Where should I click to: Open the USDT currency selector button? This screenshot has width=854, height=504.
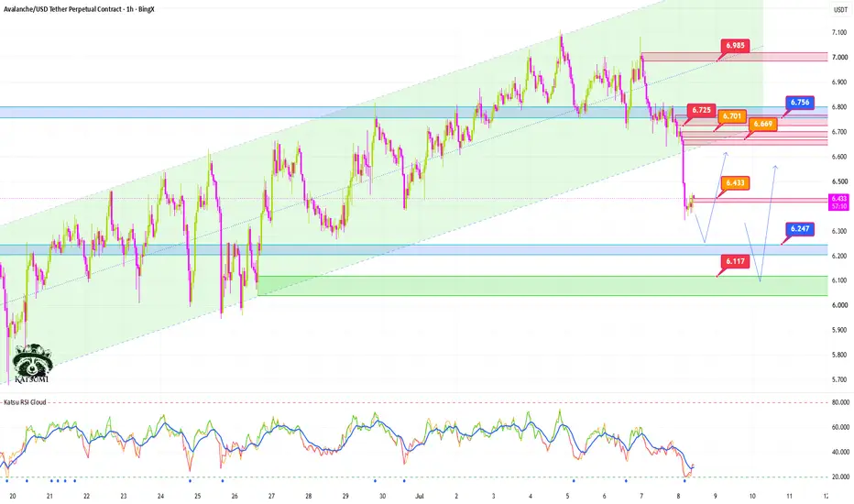839,9
